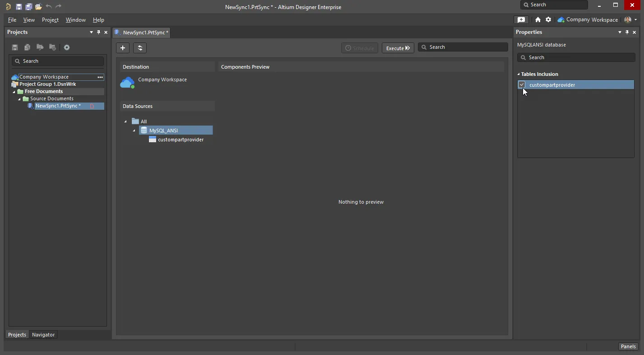Open the View menu
This screenshot has width=644, height=355.
coord(29,20)
